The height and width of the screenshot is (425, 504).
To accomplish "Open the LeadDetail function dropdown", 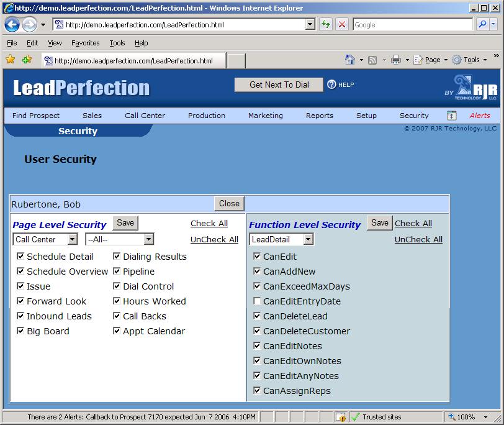I will click(281, 239).
